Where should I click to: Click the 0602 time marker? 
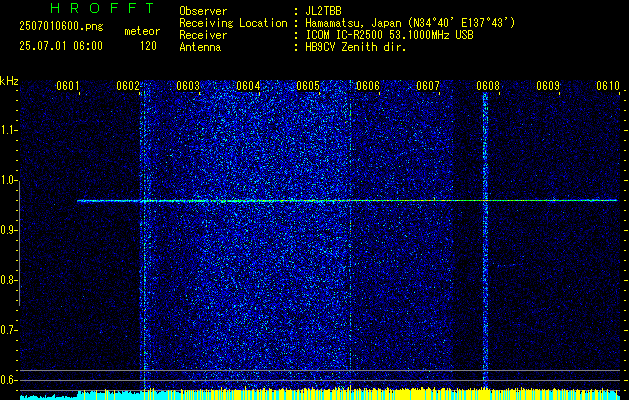tap(128, 85)
